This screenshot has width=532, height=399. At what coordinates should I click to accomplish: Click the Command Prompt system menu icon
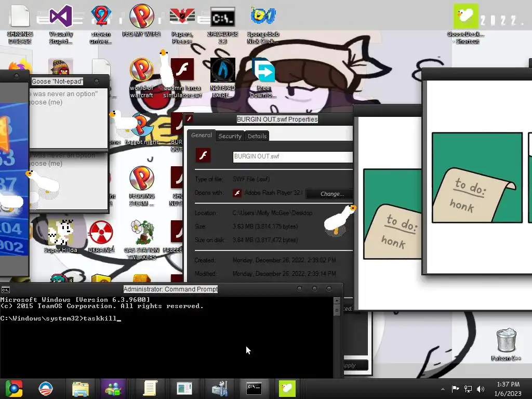pos(6,290)
